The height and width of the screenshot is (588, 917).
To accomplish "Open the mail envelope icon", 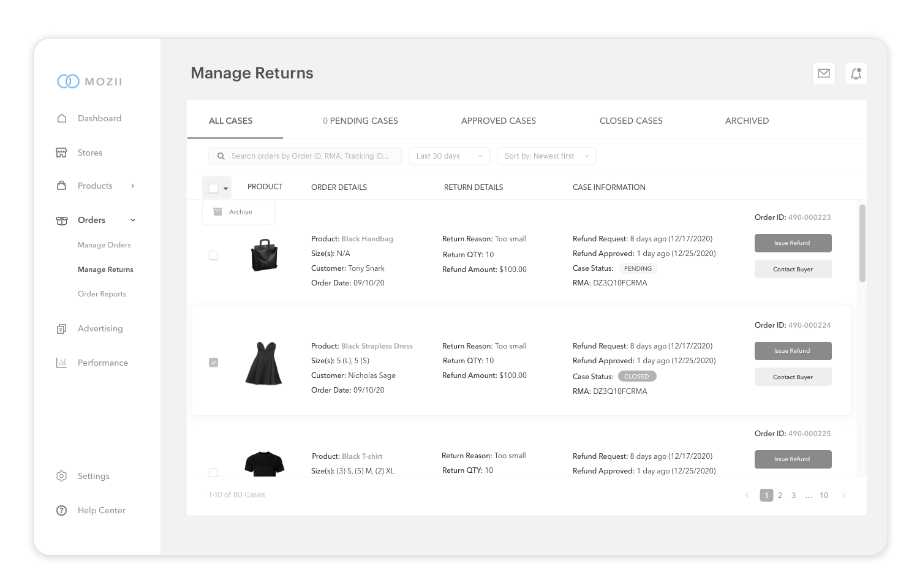I will (824, 73).
